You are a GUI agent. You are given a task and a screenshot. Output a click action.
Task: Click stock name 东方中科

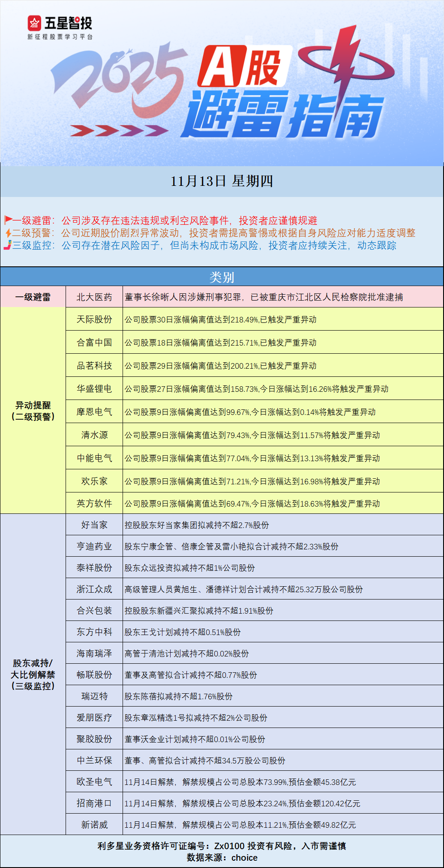[94, 632]
